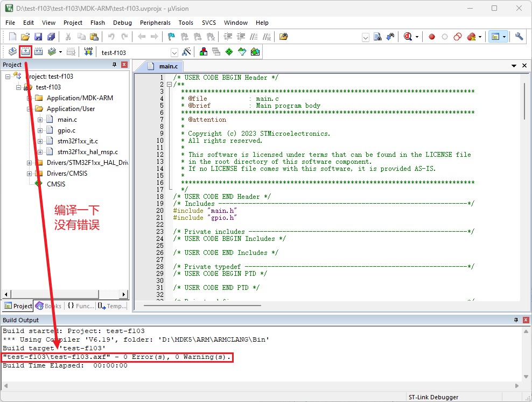Save the current file with floppy icon

tap(38, 37)
